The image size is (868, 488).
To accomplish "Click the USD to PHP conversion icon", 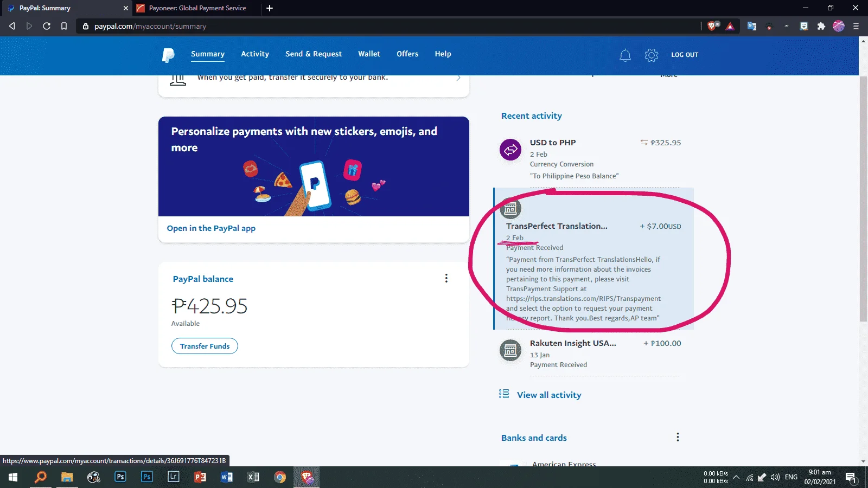I will pyautogui.click(x=510, y=150).
